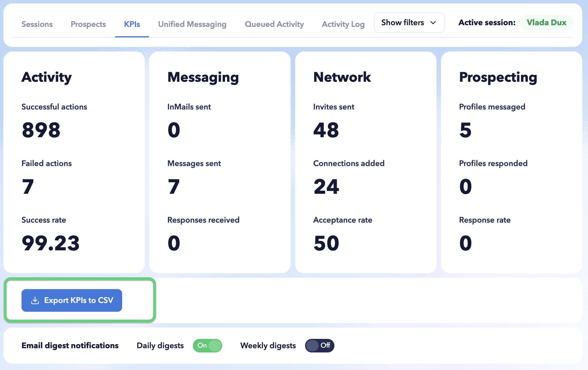Click the Profiles messaged label
The width and height of the screenshot is (588, 370).
492,107
